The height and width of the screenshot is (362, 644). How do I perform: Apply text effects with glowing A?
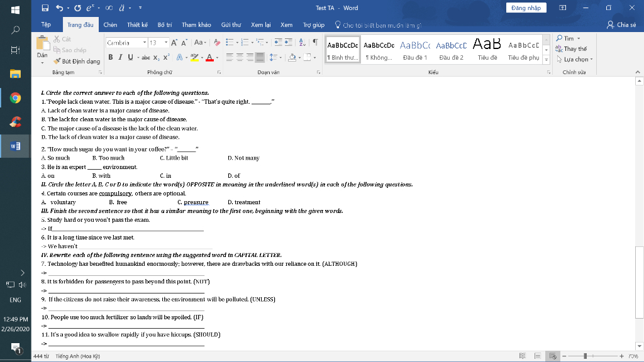(x=179, y=57)
